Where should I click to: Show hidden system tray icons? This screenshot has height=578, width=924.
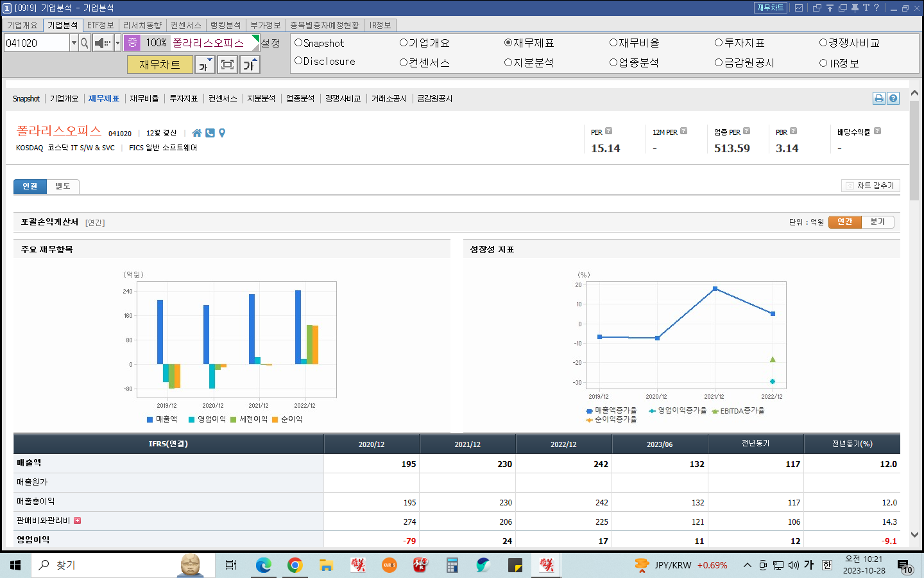(x=747, y=565)
